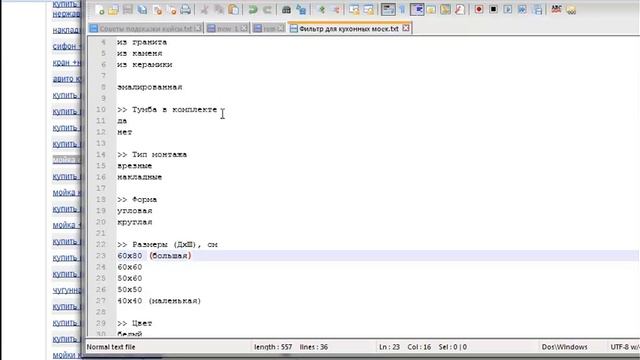Open the Function List icon
Screen dimensions: 640x360
(460, 9)
